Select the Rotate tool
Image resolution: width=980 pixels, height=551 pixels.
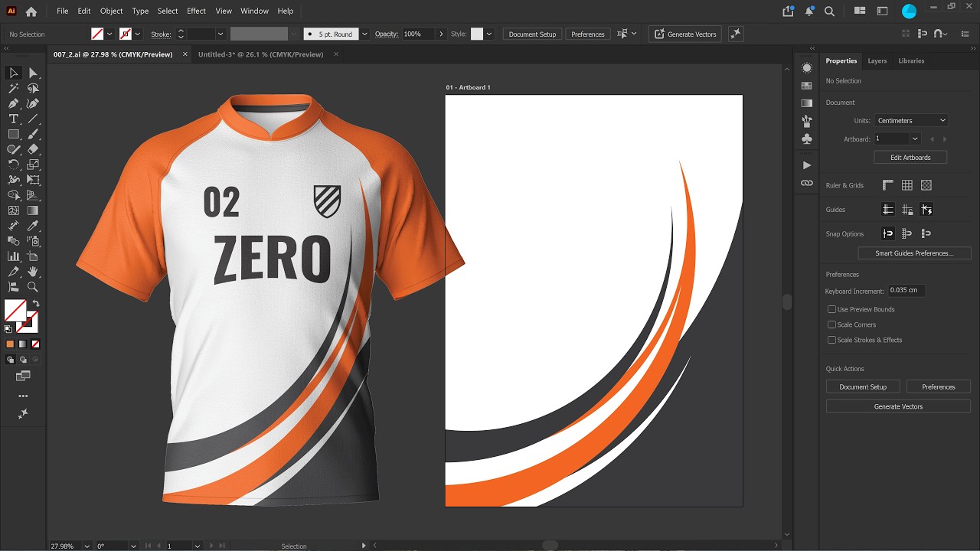14,165
